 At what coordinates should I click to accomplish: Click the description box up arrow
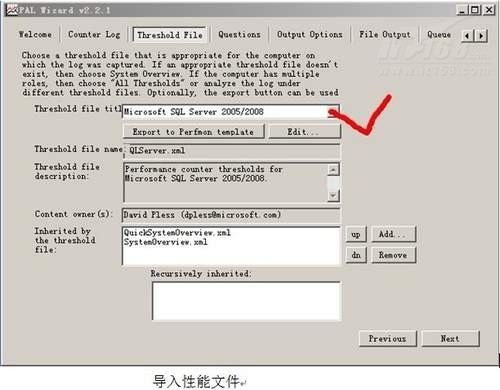(333, 170)
